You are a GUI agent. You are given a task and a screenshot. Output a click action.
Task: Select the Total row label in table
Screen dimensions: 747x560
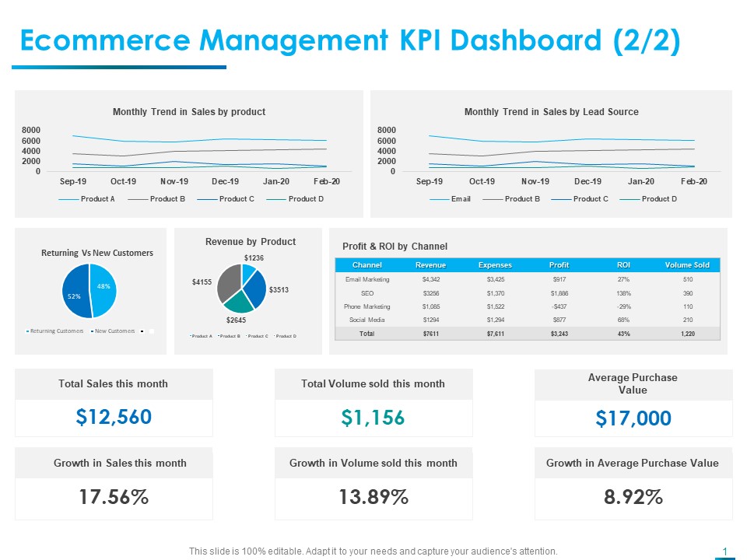pos(366,334)
